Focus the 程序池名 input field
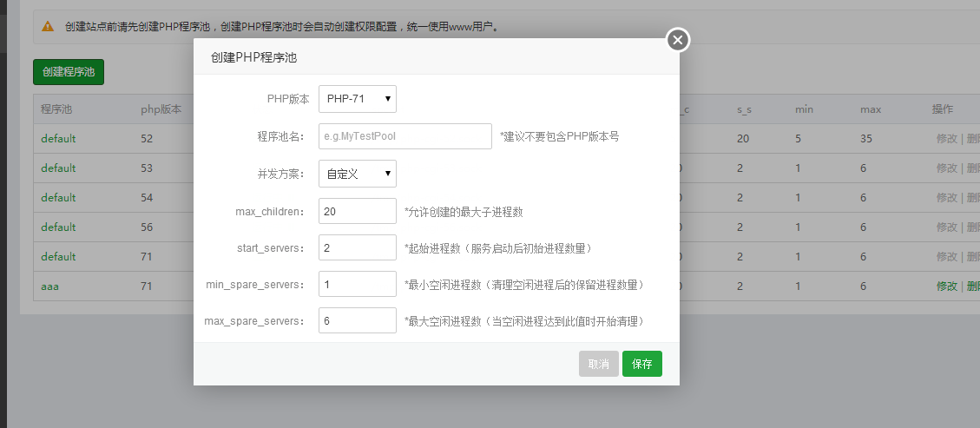980x428 pixels. pos(405,136)
